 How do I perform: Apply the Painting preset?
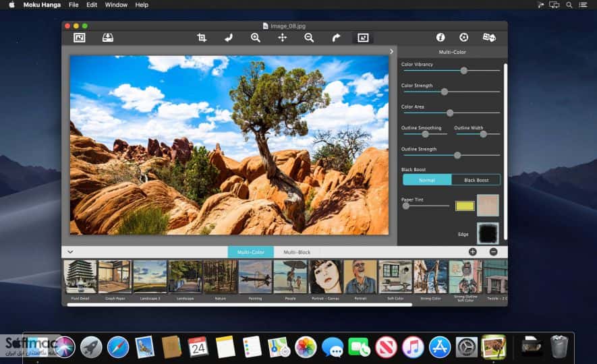(255, 276)
